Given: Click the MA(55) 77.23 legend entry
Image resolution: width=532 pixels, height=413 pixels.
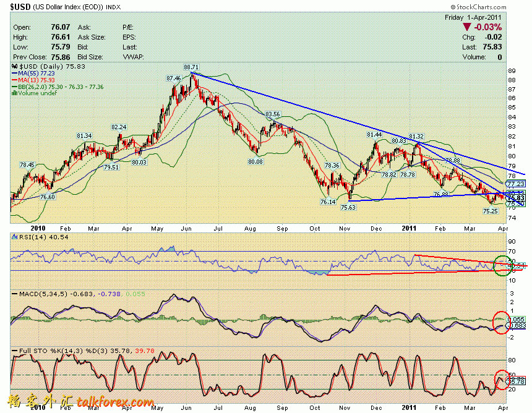Looking at the screenshot, I should click(33, 73).
